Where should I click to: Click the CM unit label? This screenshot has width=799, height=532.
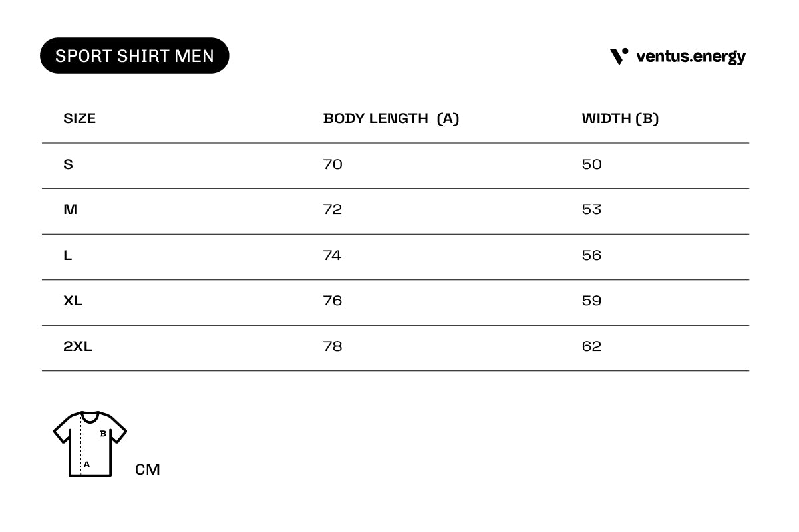click(148, 469)
